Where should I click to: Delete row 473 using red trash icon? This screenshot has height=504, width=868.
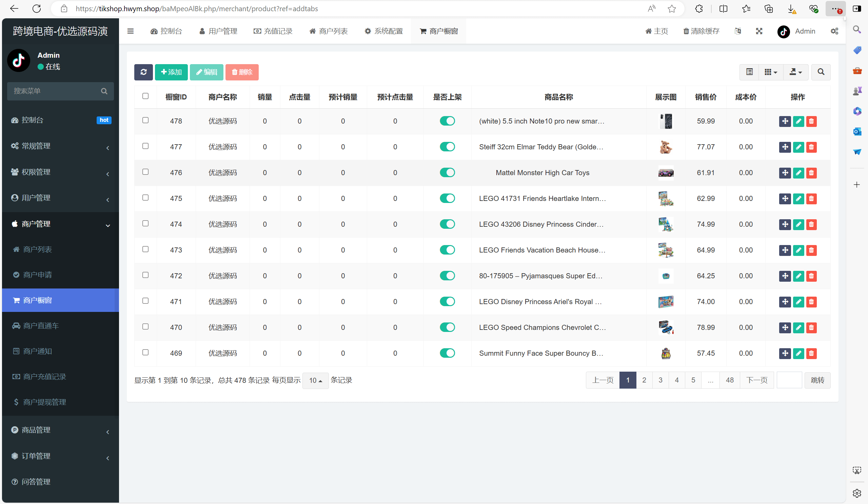(811, 250)
